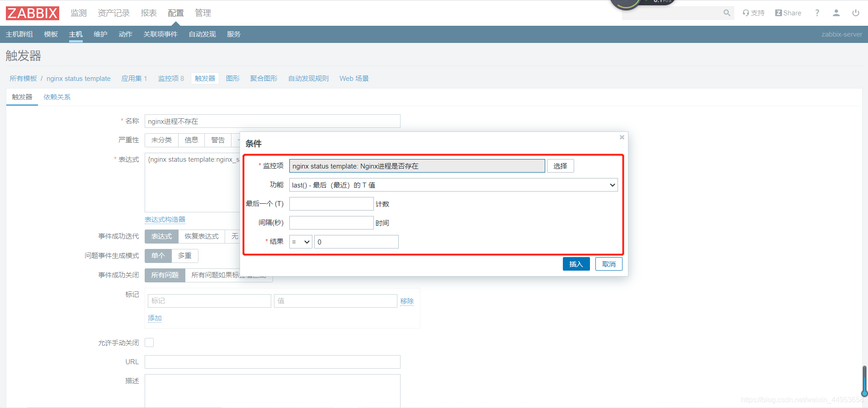Go to 主机群组 submenu
Viewport: 868px width, 408px height.
[19, 34]
